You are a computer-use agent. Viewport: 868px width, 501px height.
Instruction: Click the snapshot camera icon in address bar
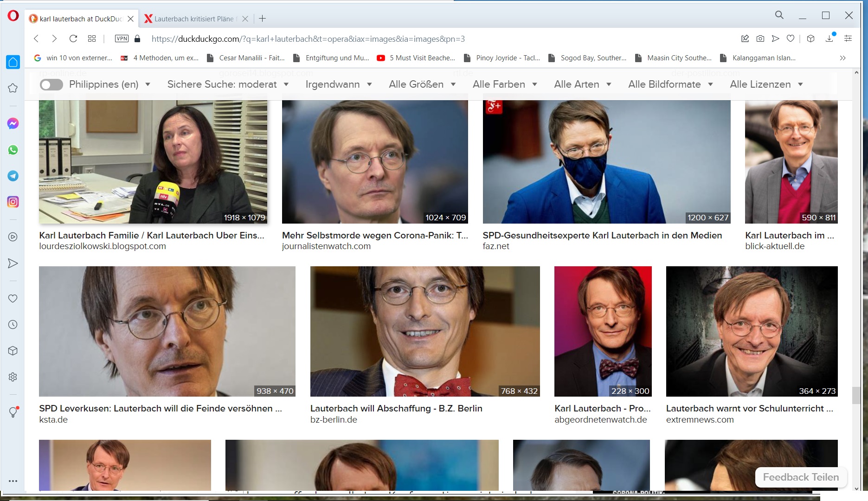[x=760, y=39]
